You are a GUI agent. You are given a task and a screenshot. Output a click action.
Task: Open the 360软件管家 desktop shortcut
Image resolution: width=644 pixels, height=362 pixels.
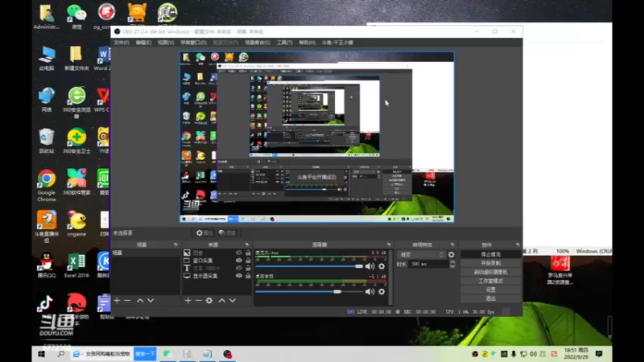click(x=76, y=182)
